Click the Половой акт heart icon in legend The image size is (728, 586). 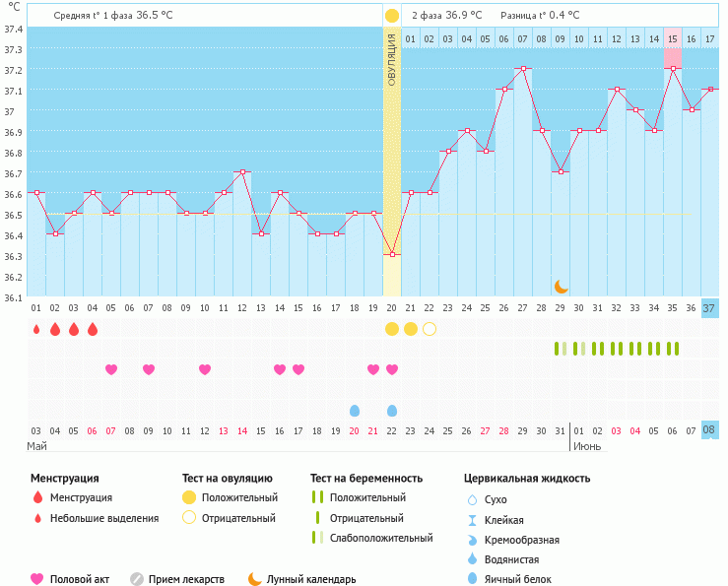(37, 579)
